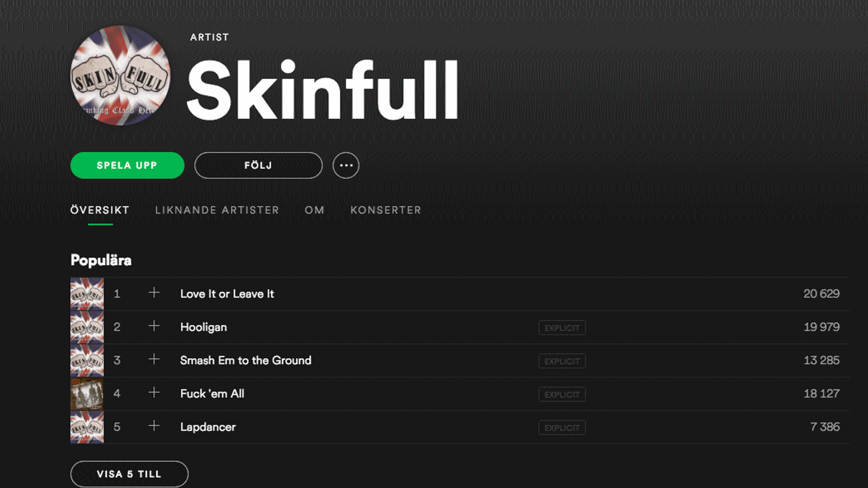Click album cover of Love It or Leave It
The height and width of the screenshot is (488, 868).
coord(87,294)
